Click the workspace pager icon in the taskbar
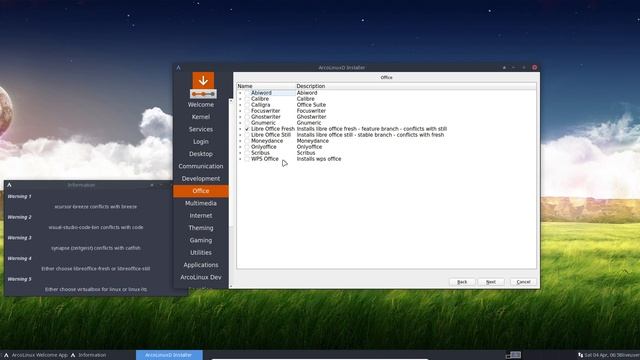Screen dimensions: 640x360 coord(513,355)
